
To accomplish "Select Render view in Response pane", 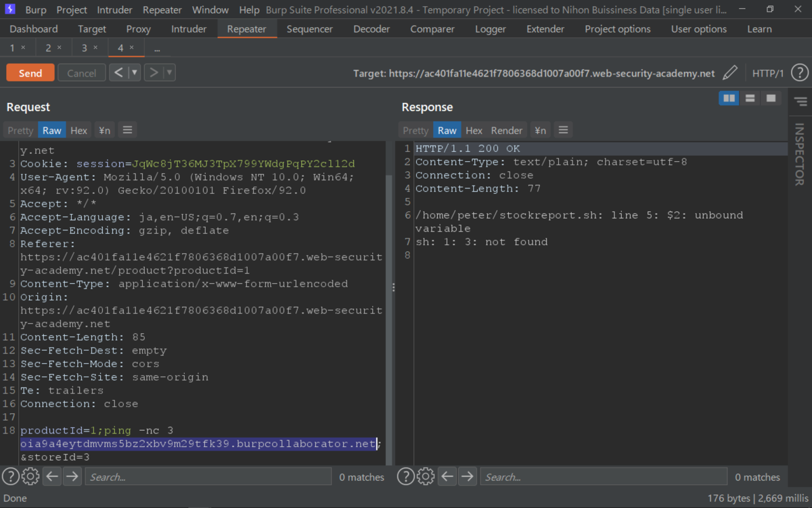I will pyautogui.click(x=507, y=130).
